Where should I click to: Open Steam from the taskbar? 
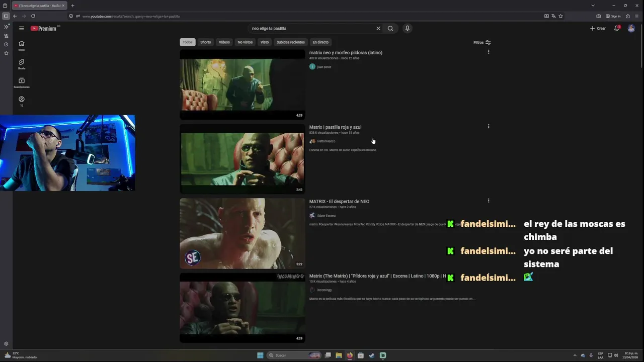pos(371,355)
